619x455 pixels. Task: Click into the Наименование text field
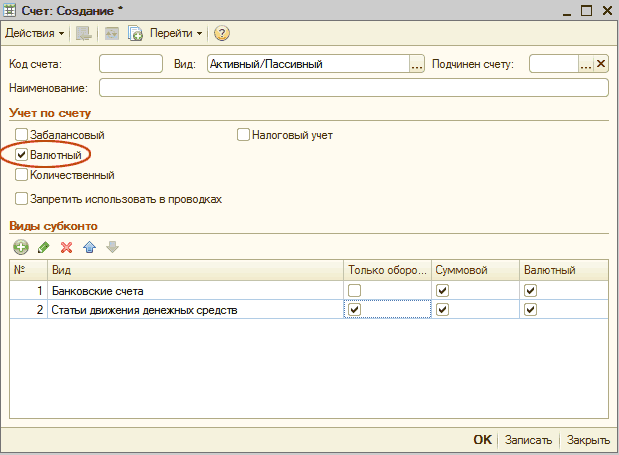353,88
